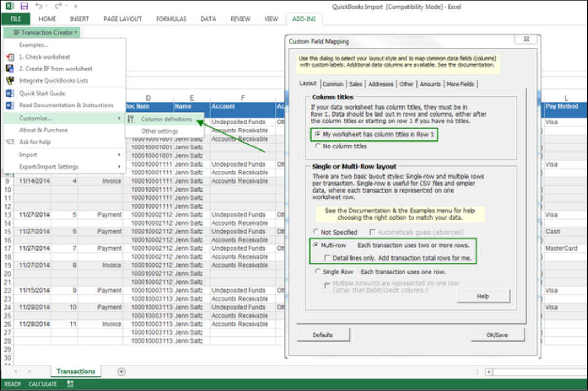This screenshot has height=391, width=588.
Task: Open the FILE ribbon tab
Action: [15, 19]
